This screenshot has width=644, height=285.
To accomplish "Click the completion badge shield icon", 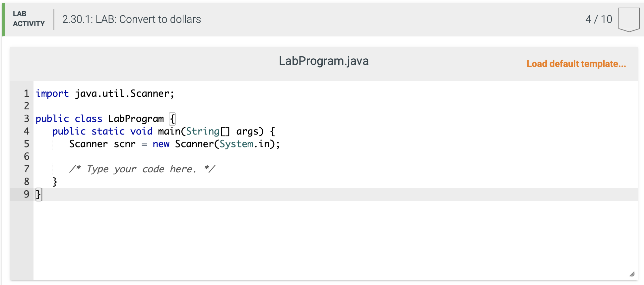I will pos(628,20).
